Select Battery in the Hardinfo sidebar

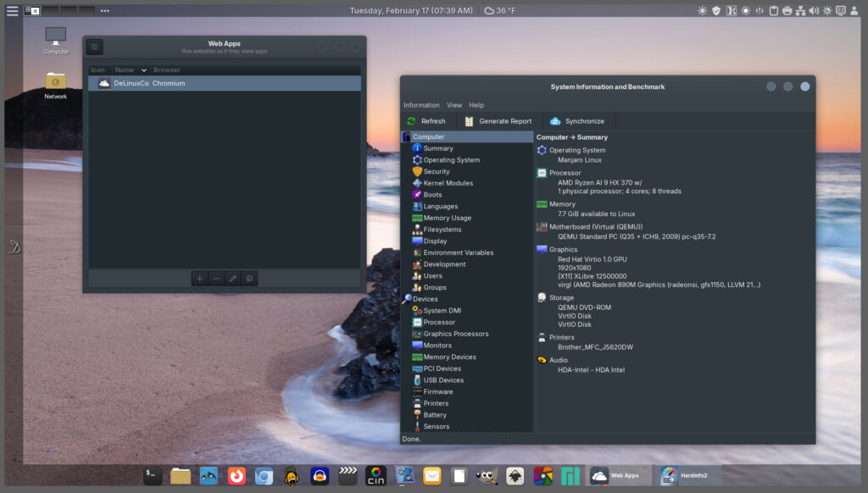coord(435,414)
